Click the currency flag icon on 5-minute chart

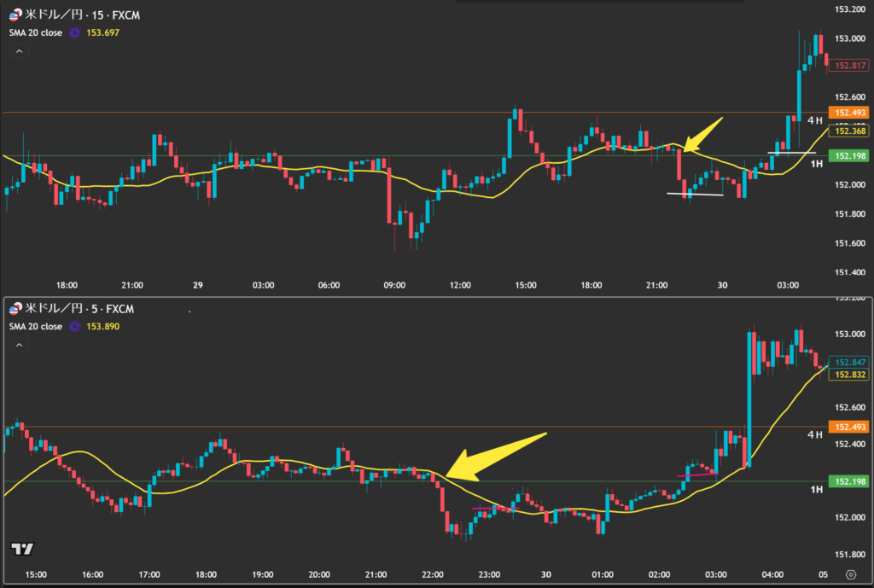pos(15,309)
